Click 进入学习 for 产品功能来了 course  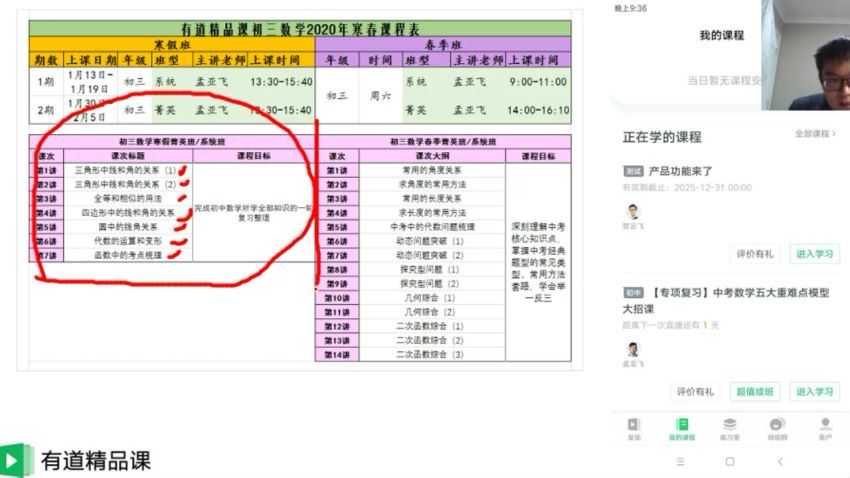click(814, 254)
